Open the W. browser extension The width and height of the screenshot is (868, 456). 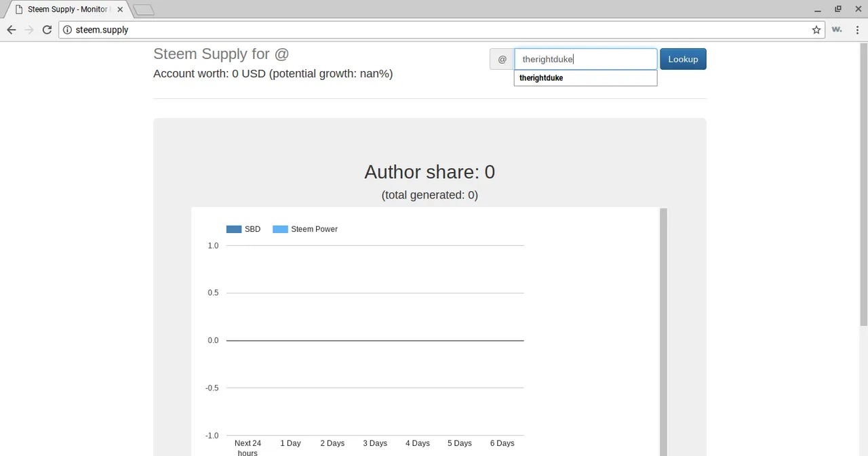pyautogui.click(x=837, y=30)
